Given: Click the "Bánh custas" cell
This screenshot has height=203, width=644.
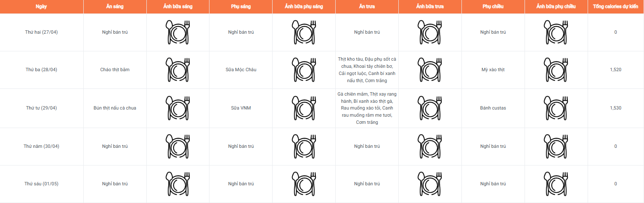Looking at the screenshot, I should point(493,108).
